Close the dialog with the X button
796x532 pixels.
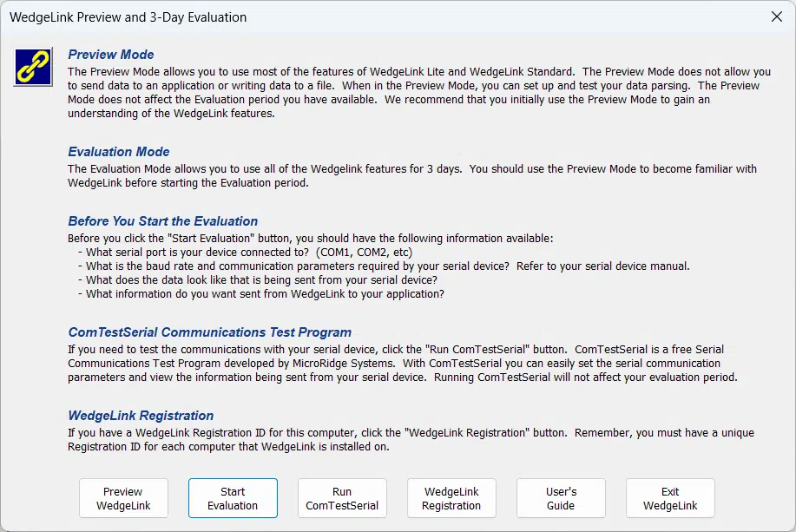pos(777,16)
